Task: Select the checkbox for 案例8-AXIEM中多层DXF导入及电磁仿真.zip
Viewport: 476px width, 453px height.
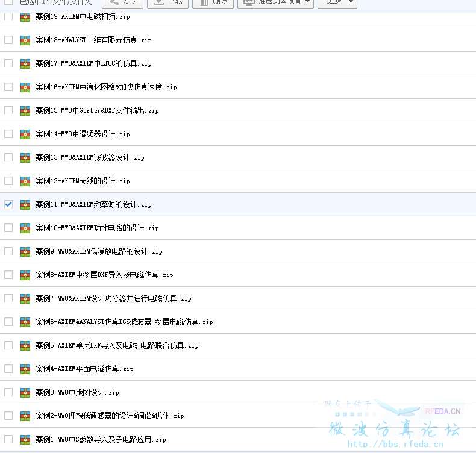Action: pyautogui.click(x=8, y=275)
